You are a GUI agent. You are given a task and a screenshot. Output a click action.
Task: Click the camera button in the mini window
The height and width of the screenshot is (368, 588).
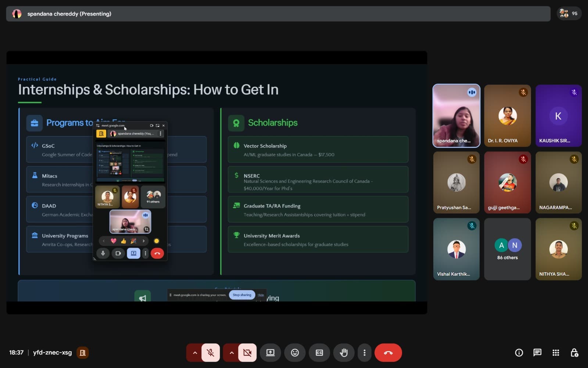coord(118,253)
